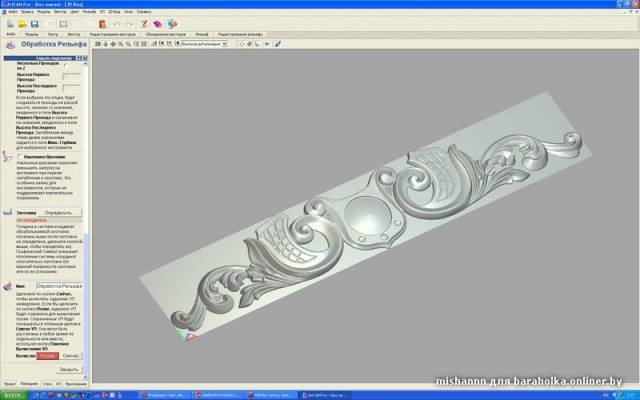640x400 pixels.
Task: Open the Модель menu
Action: (44, 12)
